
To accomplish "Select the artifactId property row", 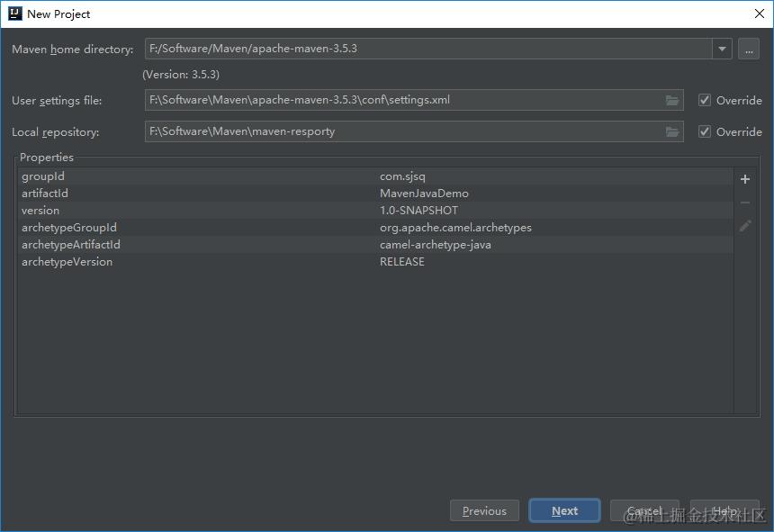I will (375, 194).
